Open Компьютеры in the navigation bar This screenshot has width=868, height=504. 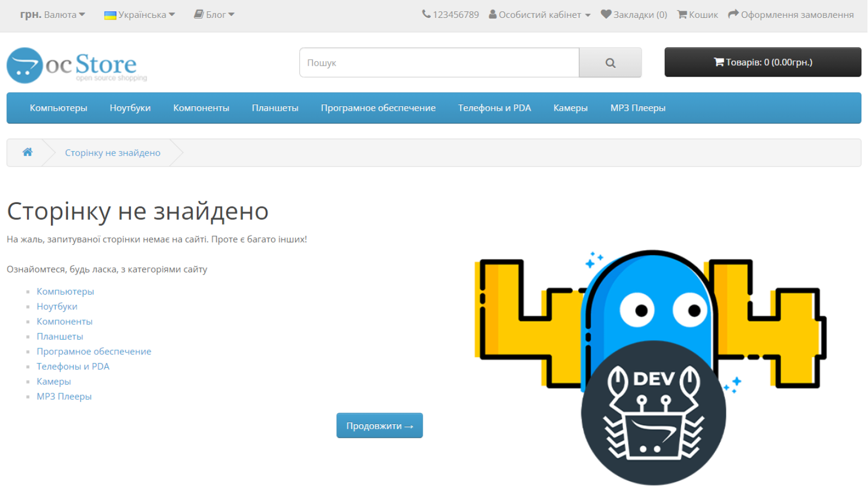pyautogui.click(x=59, y=108)
